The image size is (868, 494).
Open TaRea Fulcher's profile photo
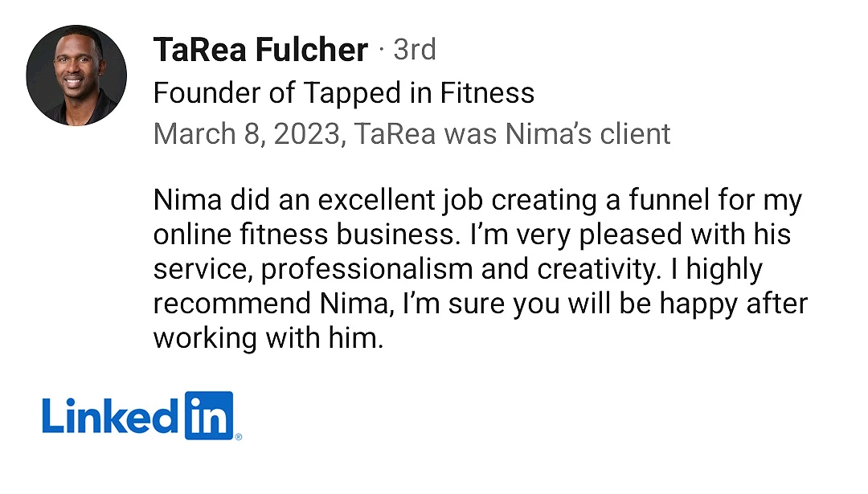(x=76, y=76)
